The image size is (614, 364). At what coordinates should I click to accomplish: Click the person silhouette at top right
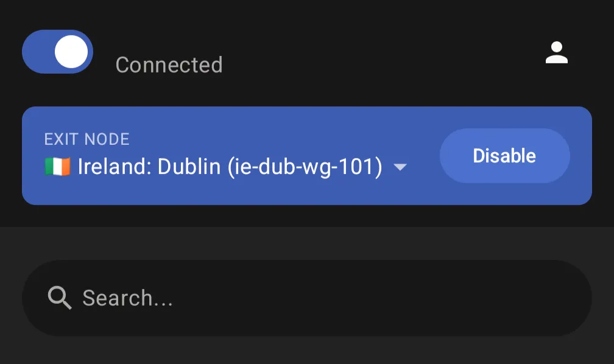pyautogui.click(x=557, y=52)
